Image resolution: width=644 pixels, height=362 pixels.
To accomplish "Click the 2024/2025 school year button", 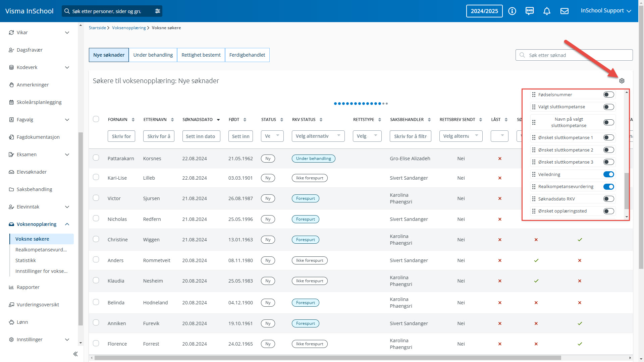I will (484, 11).
